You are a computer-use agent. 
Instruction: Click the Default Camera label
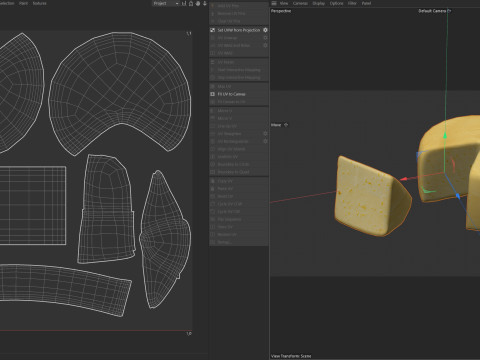[x=432, y=11]
